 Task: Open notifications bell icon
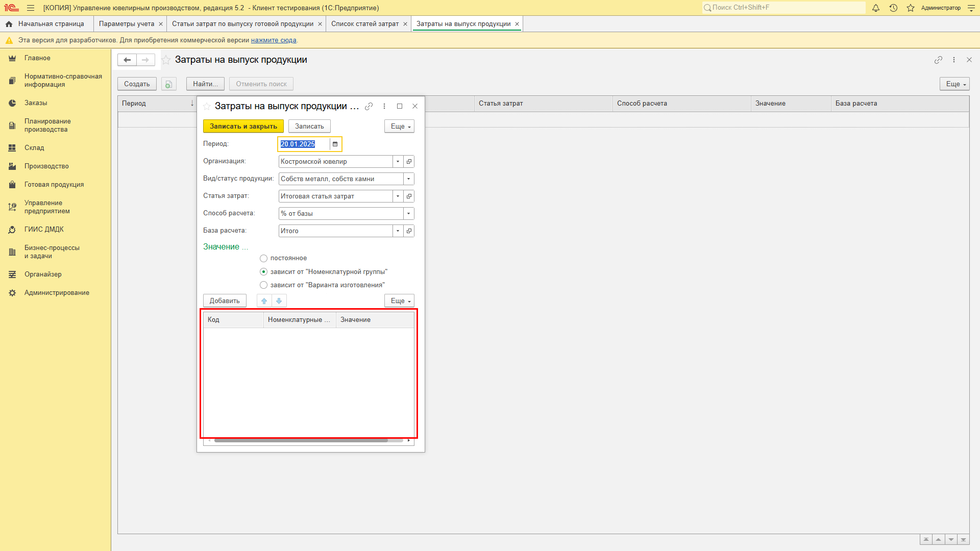tap(876, 8)
